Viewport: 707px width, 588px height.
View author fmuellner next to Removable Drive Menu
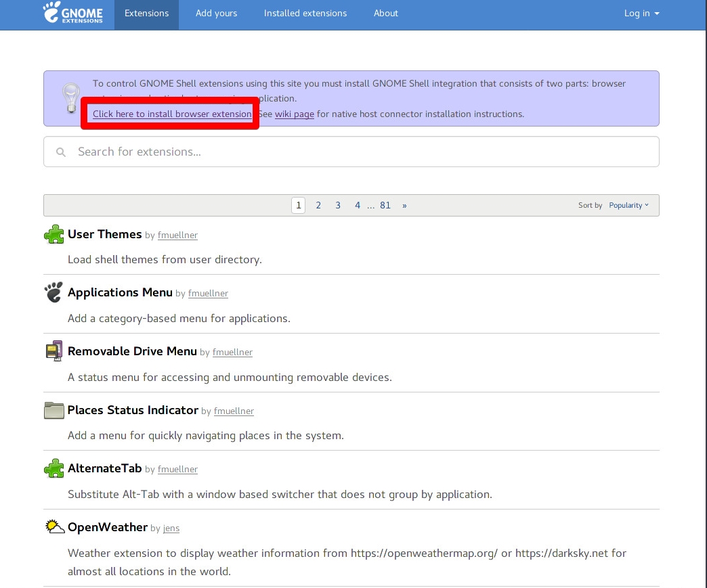click(232, 353)
